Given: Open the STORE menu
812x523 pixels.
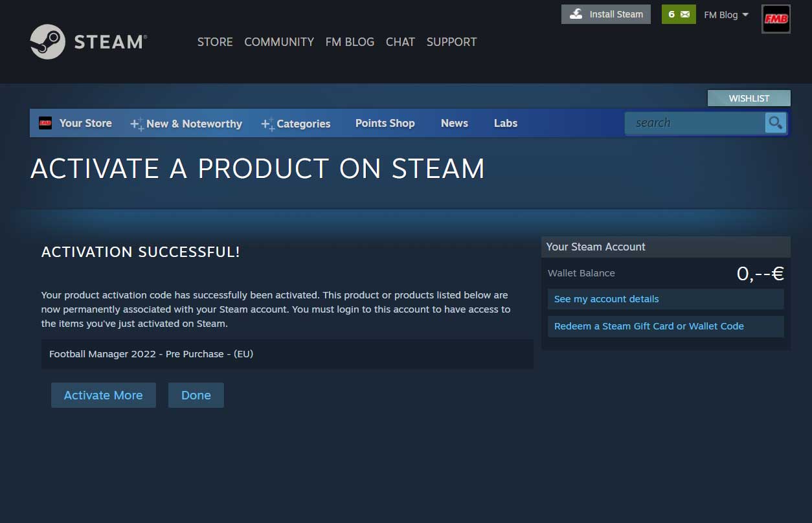Looking at the screenshot, I should (x=215, y=42).
